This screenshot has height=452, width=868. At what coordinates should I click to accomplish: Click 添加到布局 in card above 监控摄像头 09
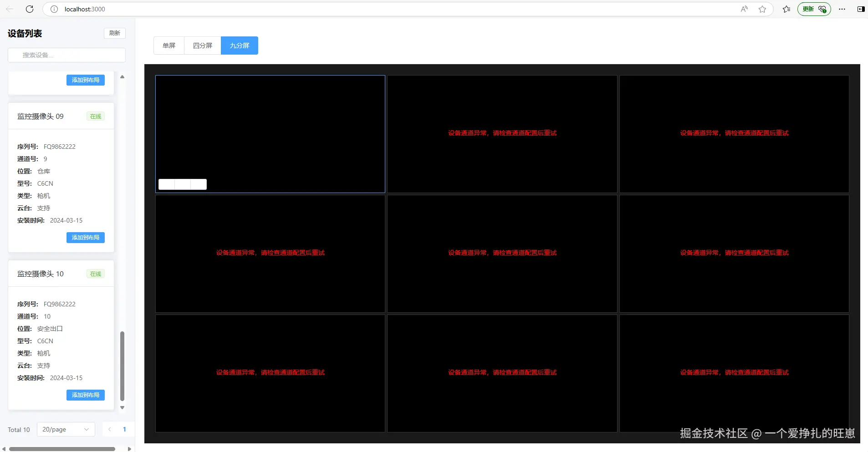click(x=86, y=80)
